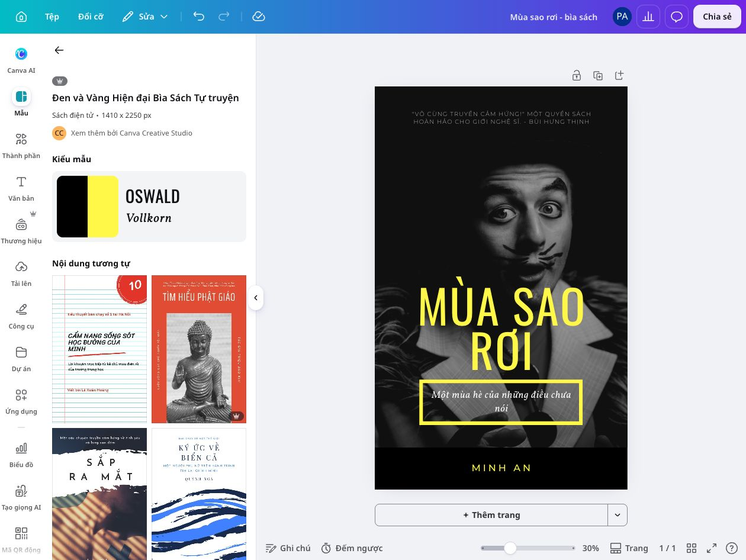Select the Mẫu templates tab
This screenshot has width=746, height=560.
pos(21,102)
